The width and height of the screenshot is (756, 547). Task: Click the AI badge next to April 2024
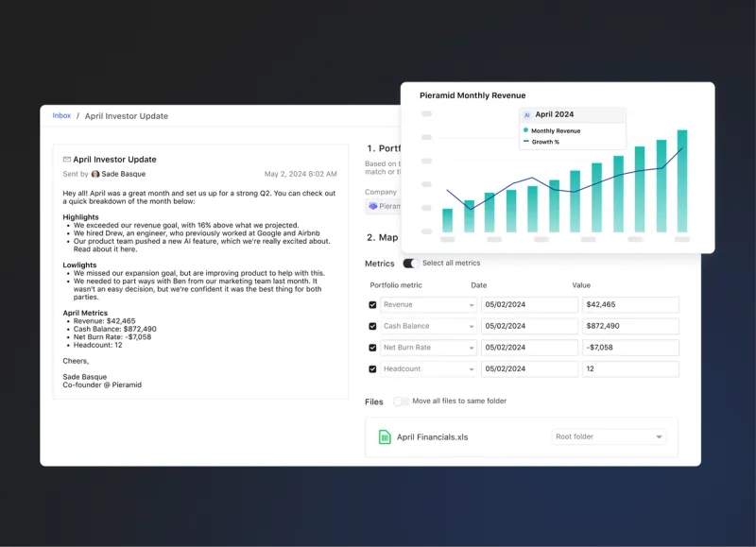(x=526, y=114)
